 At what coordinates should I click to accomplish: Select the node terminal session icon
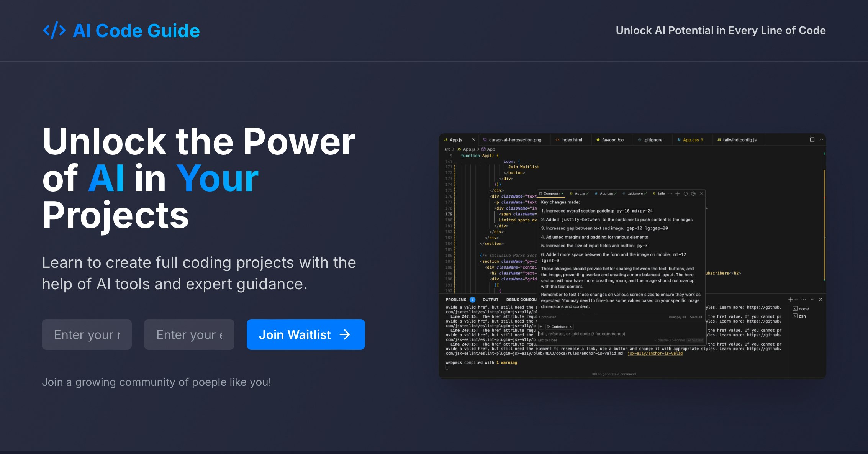(795, 309)
